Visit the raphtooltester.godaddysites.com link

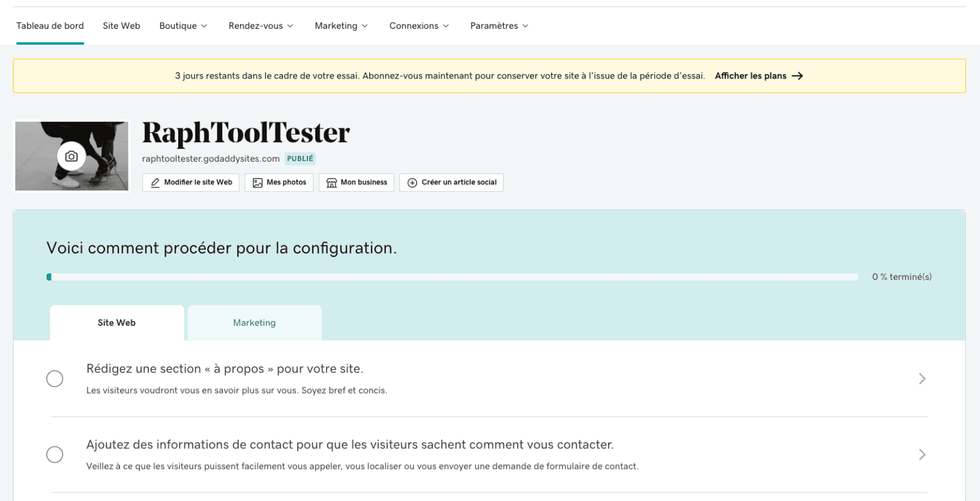tap(211, 159)
